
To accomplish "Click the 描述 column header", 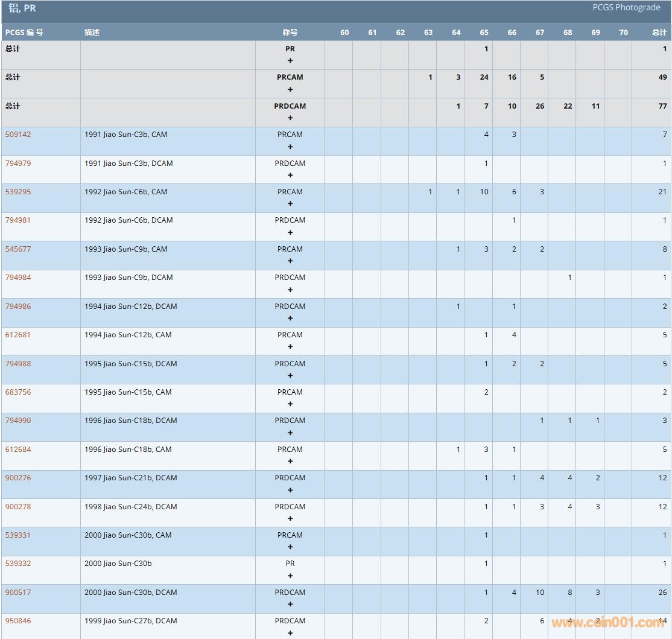I will click(x=92, y=33).
